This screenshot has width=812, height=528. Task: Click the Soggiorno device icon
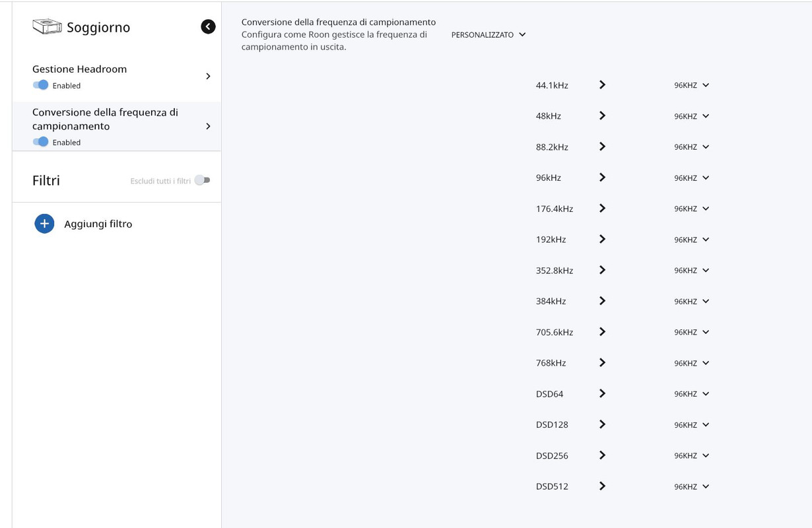coord(47,26)
